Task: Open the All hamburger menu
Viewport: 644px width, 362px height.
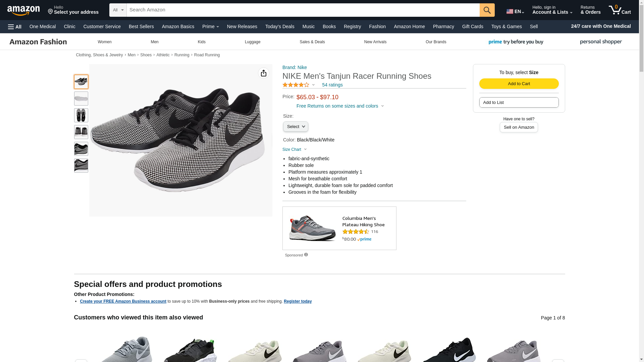Action: pos(15,27)
